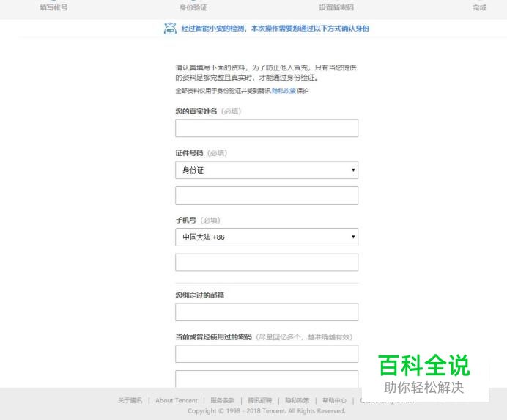507x420 pixels.
Task: Open the 中国大陆 +86 country code dropdown
Action: tap(267, 237)
